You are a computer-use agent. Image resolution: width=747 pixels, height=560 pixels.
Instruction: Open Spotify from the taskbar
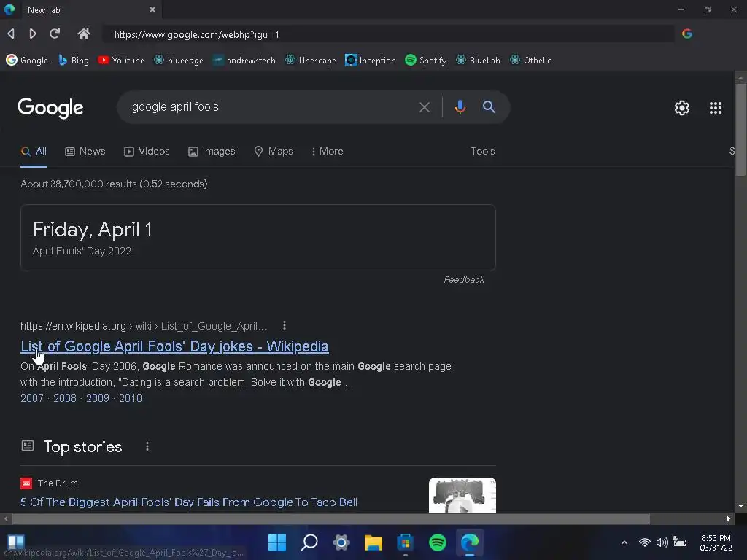pyautogui.click(x=438, y=542)
